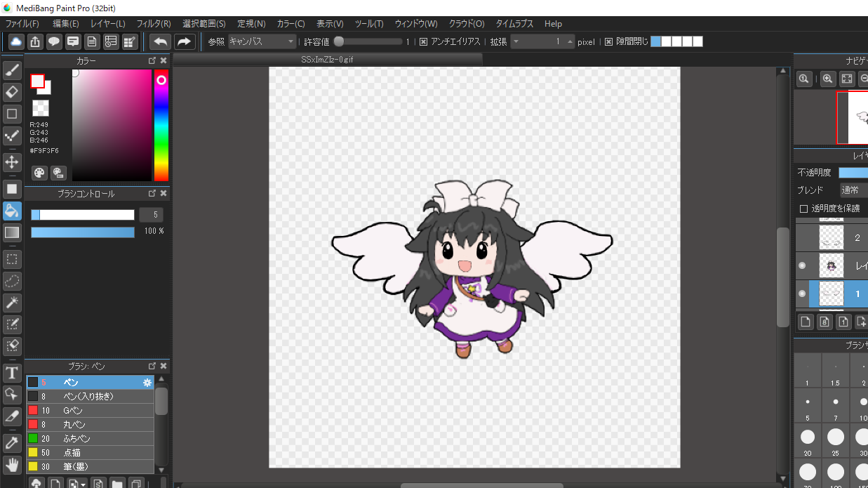
Task: Toggle visibility of layer 2
Action: point(802,238)
